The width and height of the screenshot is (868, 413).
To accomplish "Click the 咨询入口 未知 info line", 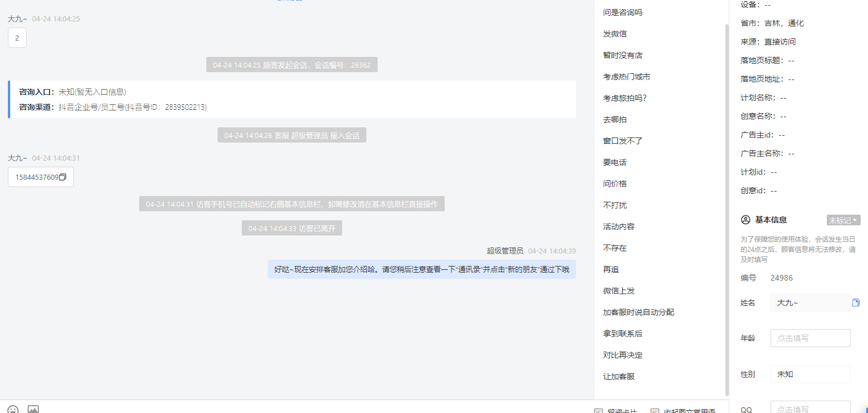I will [73, 92].
